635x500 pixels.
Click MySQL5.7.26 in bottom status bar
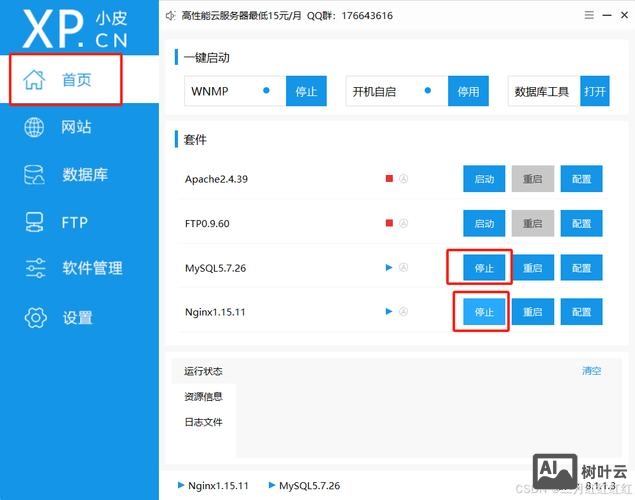(x=304, y=485)
